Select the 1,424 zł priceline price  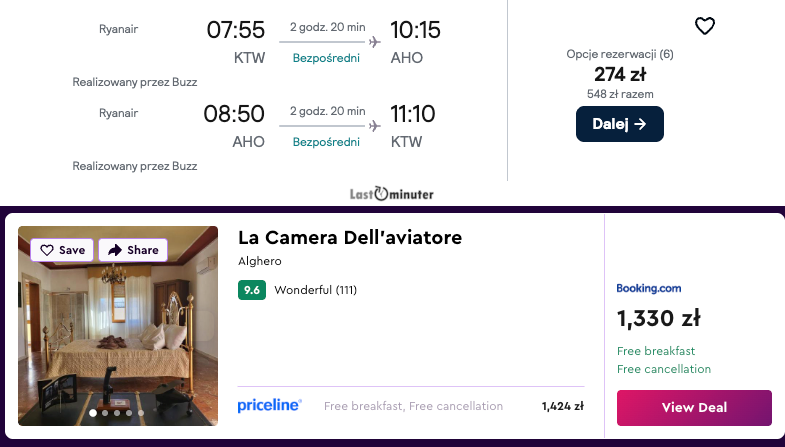(562, 406)
